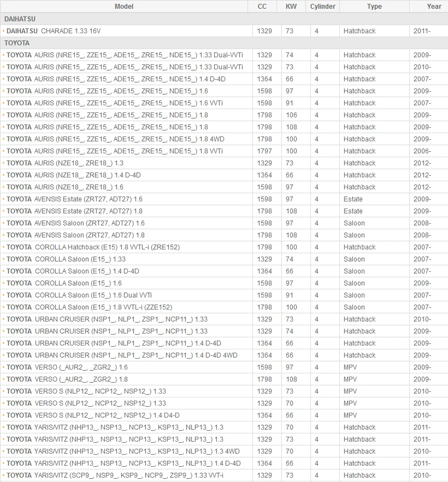Click the arrow bullet before TOYOTA AURIS 1.4 D-4D Hatchback 2007
The height and width of the screenshot is (482, 448).
pos(3,79)
